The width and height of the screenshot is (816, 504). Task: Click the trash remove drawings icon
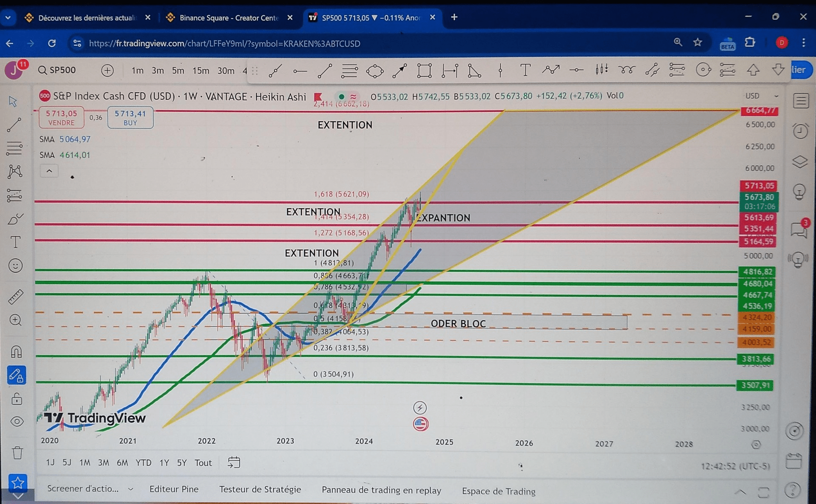click(17, 453)
